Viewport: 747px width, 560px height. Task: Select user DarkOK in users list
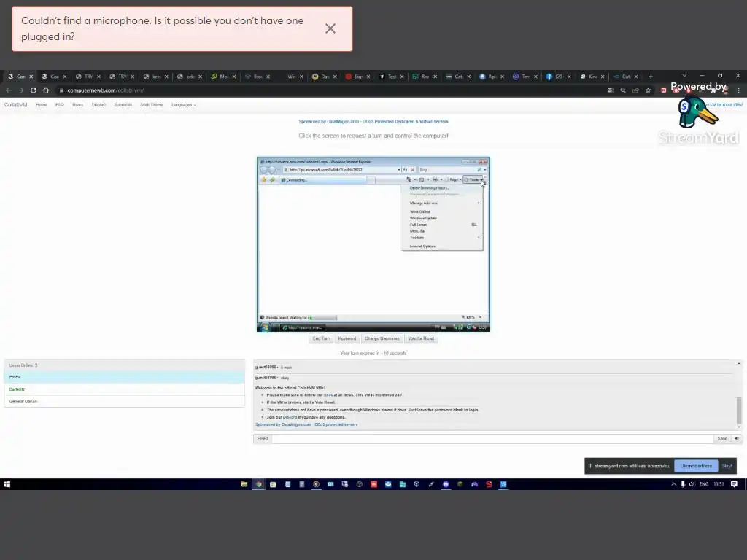tap(124, 389)
